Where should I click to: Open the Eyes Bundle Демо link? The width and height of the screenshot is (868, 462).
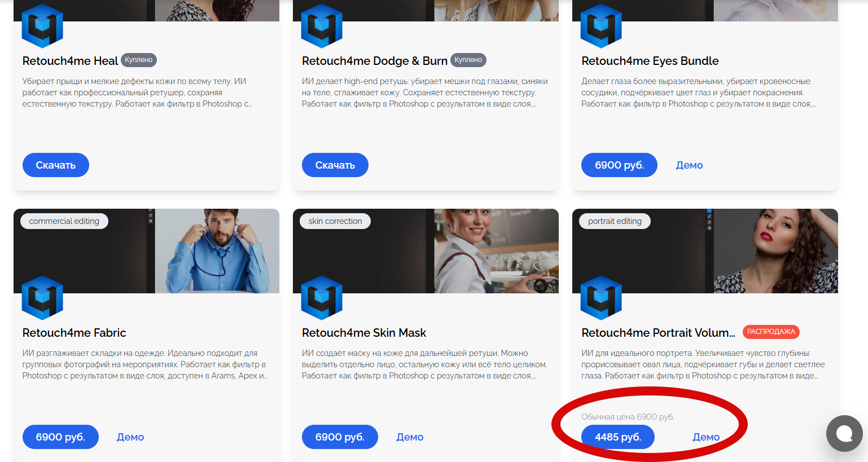click(x=689, y=165)
